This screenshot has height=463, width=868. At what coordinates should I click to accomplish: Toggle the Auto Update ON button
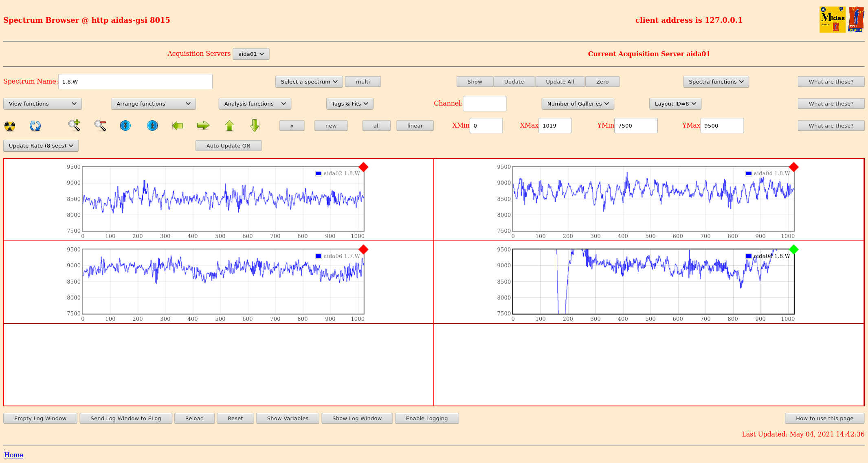click(228, 146)
